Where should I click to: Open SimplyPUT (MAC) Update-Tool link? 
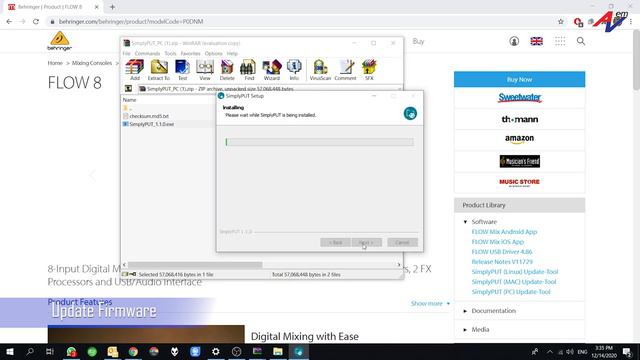513,282
